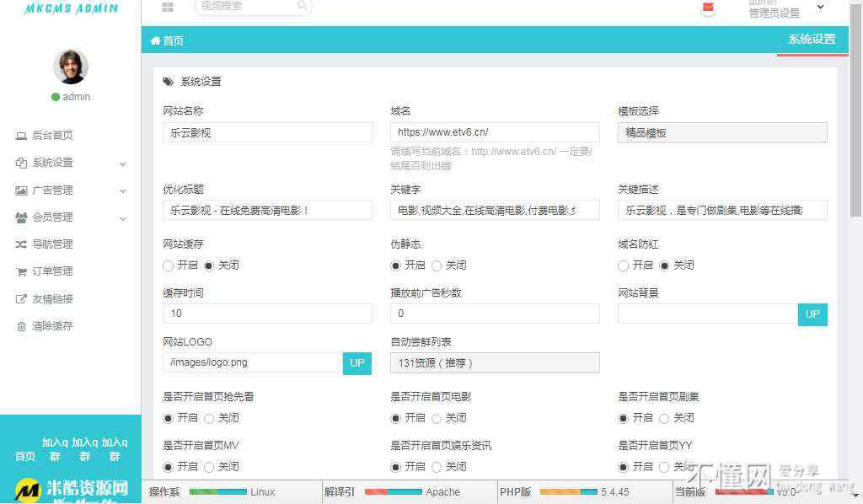Open the 自动尝鲜列表 dropdown

coord(495,362)
